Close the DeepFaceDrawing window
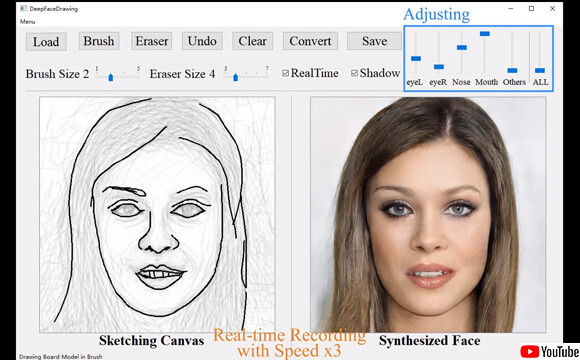 coord(553,9)
